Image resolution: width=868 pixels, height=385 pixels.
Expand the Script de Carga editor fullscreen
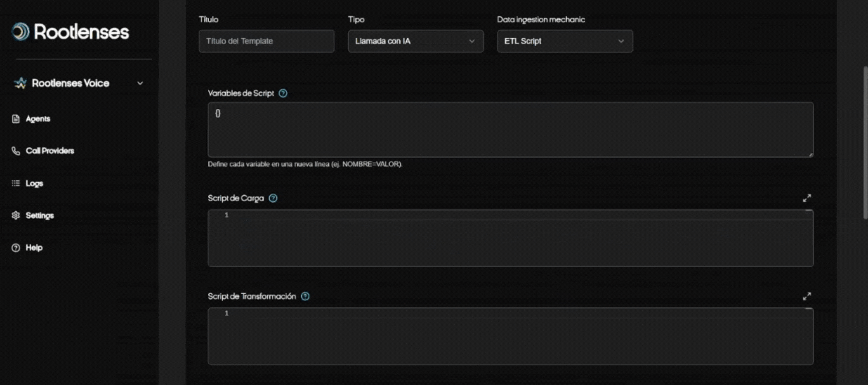click(x=807, y=198)
